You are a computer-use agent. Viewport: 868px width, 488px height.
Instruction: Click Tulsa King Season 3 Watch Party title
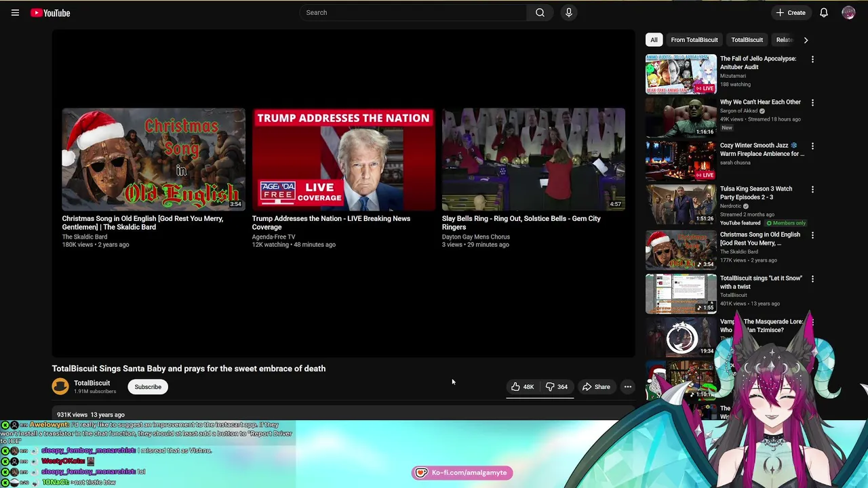tap(756, 193)
